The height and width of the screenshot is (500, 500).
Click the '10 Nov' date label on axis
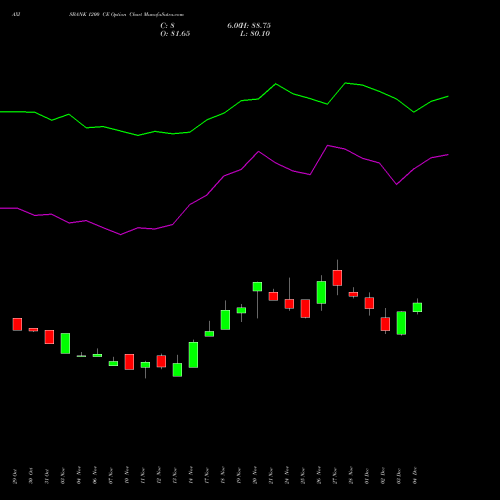[127, 476]
